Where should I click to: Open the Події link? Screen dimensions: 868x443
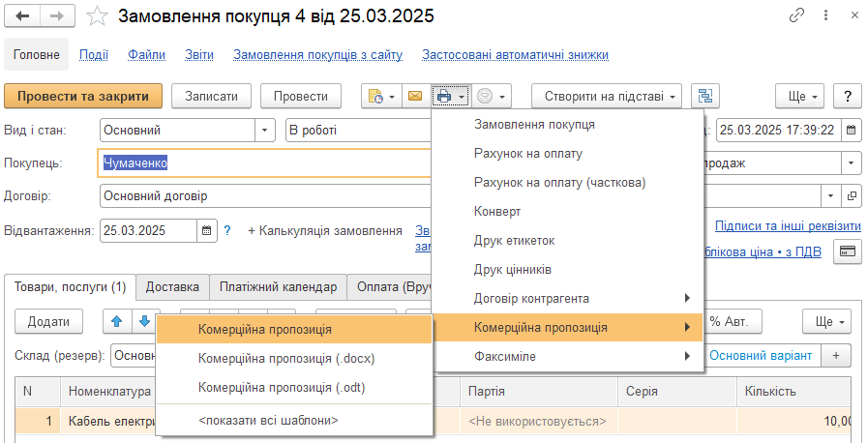(94, 55)
